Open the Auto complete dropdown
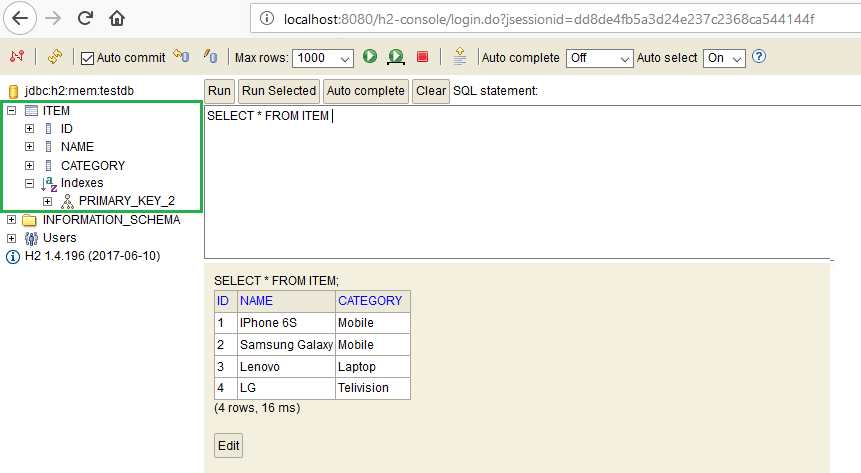The width and height of the screenshot is (861, 473). click(x=599, y=58)
